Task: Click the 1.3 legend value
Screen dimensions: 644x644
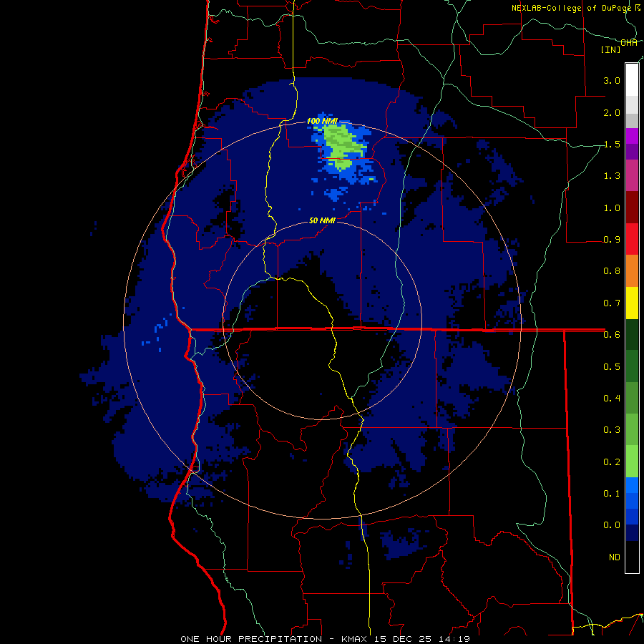Action: (612, 176)
